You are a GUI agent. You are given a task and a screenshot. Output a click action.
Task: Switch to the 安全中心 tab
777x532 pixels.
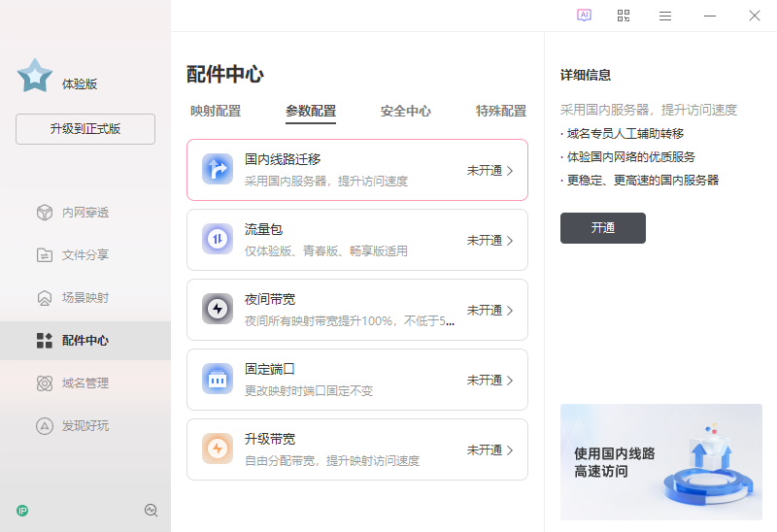(x=406, y=111)
